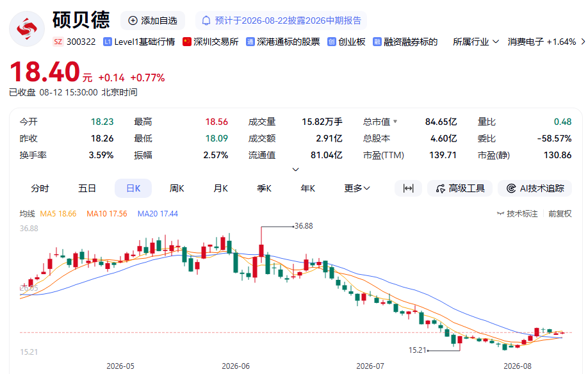Click the MA20 17.44 indicator label
The image size is (588, 374).
click(158, 214)
